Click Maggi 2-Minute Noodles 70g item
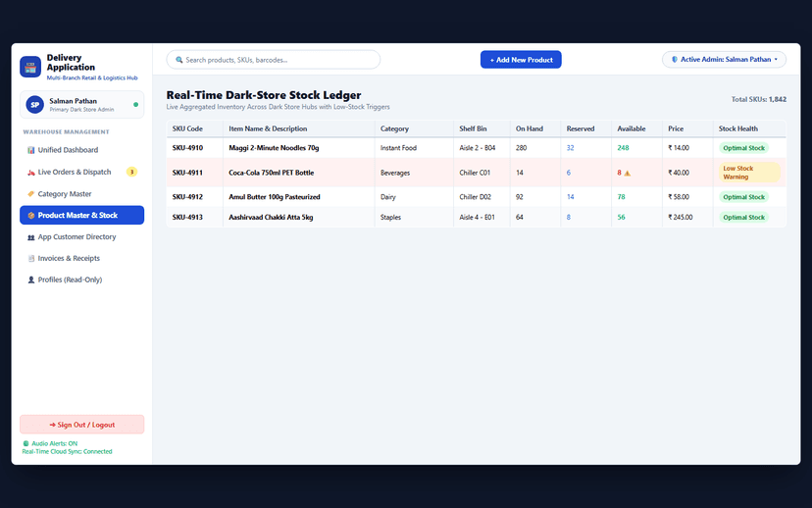This screenshot has height=508, width=812. click(274, 148)
